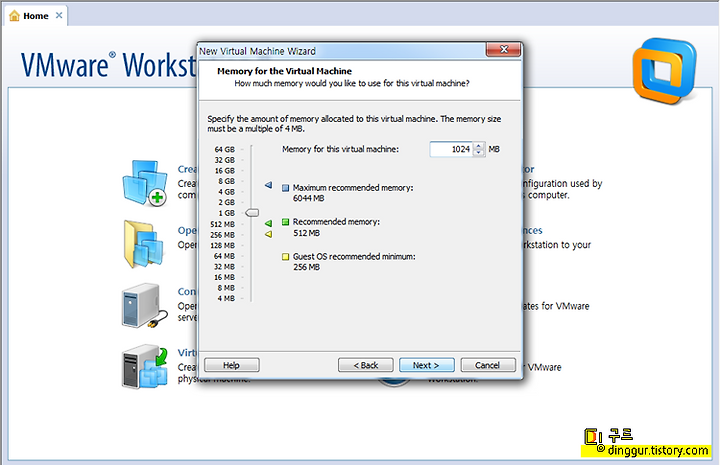This screenshot has height=465, width=720.
Task: Click the Virtualize a Physical Machine icon
Action: click(145, 367)
